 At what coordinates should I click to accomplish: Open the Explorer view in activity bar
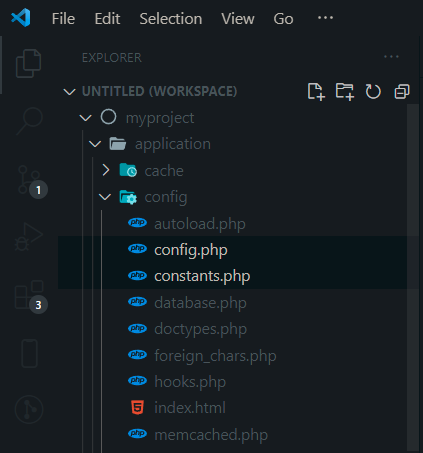tap(29, 63)
